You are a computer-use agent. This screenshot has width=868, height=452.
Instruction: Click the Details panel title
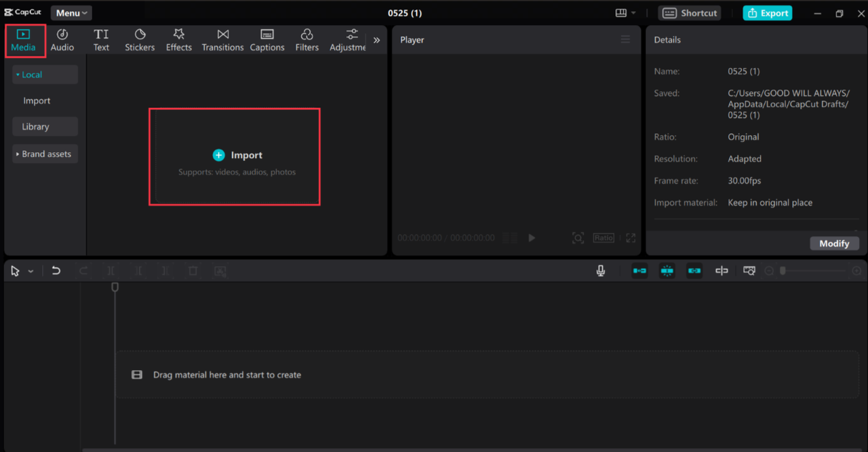pos(667,39)
